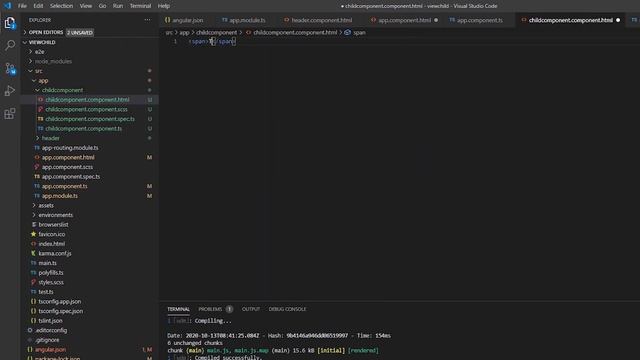
Task: Open angular.json in explorer tree
Action: point(50,349)
